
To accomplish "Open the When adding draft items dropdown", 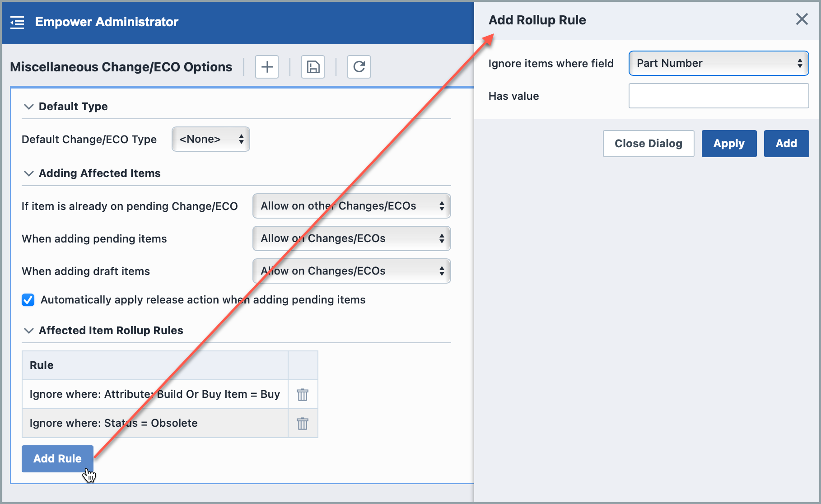I will click(352, 271).
